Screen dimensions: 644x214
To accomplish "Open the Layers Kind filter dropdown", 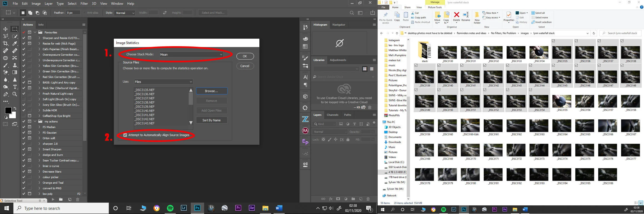I will pyautogui.click(x=324, y=124).
